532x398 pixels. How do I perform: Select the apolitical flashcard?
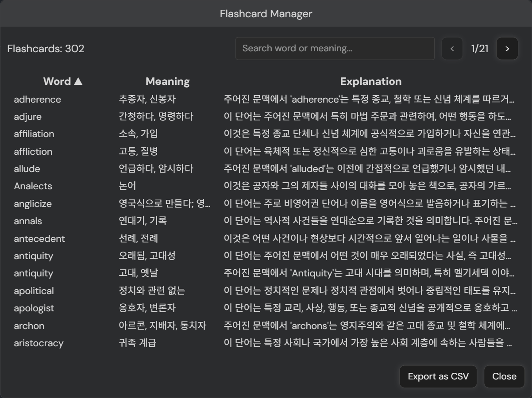[x=34, y=291]
